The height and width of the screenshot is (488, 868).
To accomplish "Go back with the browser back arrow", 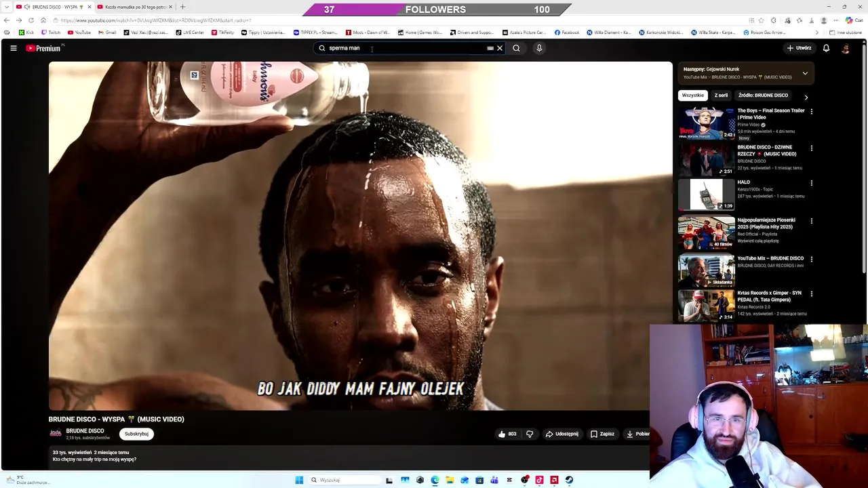I will coord(7,20).
